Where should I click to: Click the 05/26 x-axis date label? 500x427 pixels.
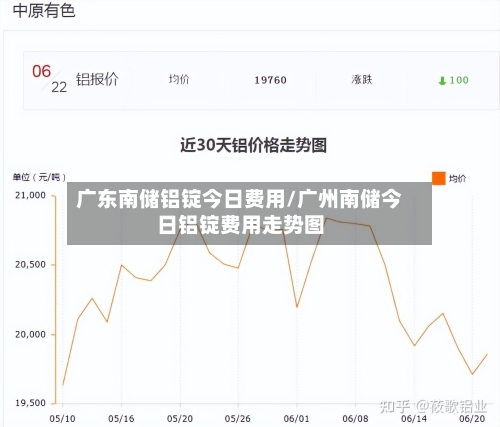click(x=238, y=418)
